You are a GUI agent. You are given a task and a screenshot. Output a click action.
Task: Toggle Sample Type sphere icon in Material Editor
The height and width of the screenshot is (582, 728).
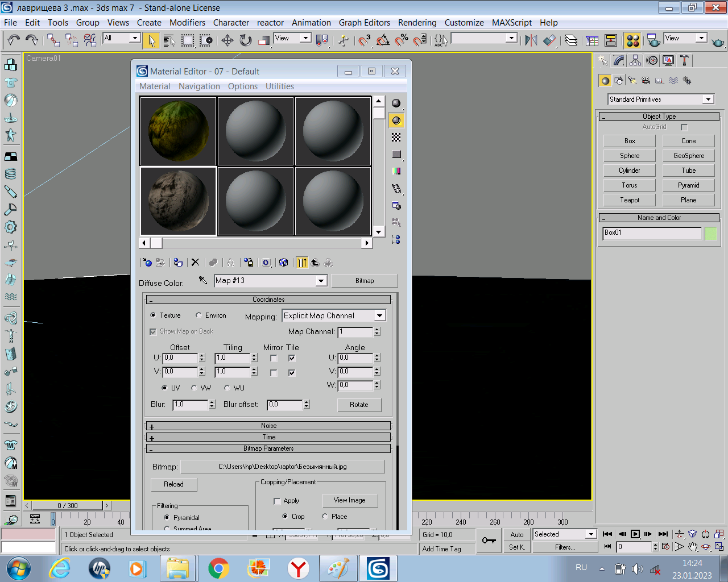click(396, 103)
